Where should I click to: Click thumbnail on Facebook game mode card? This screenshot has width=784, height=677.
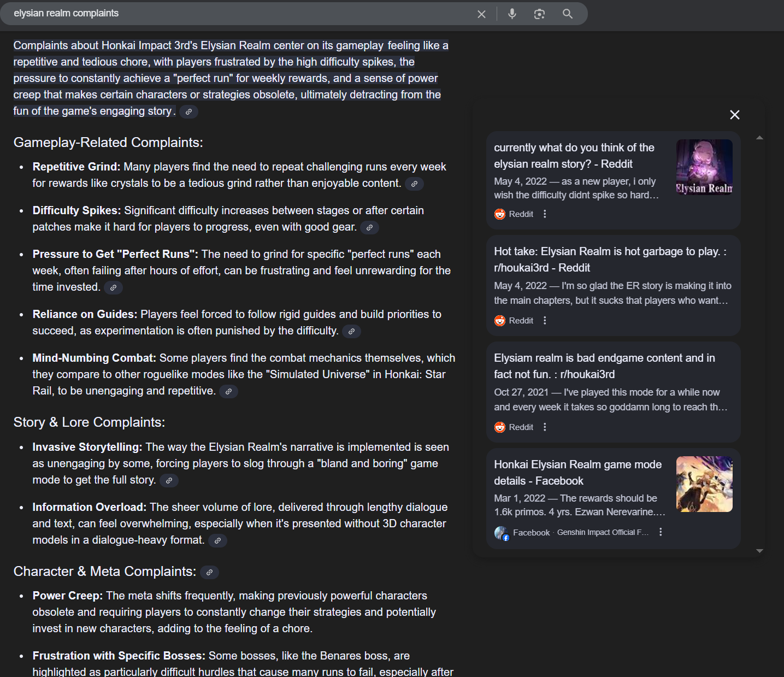(704, 484)
